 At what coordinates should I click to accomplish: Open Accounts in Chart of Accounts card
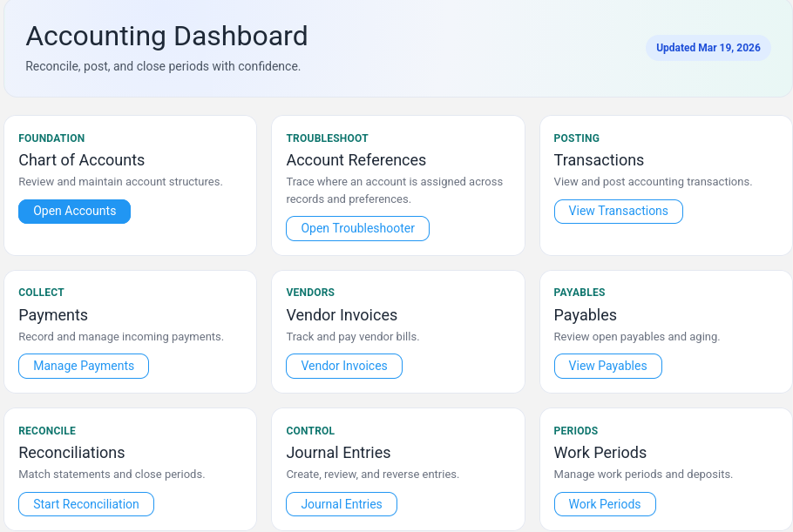click(74, 212)
